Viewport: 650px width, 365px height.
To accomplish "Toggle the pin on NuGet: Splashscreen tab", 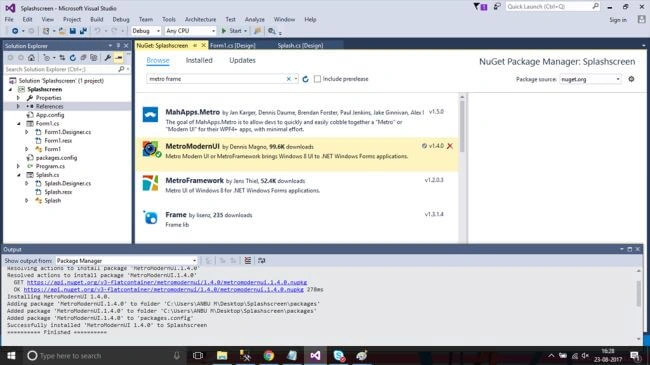I will [x=195, y=45].
